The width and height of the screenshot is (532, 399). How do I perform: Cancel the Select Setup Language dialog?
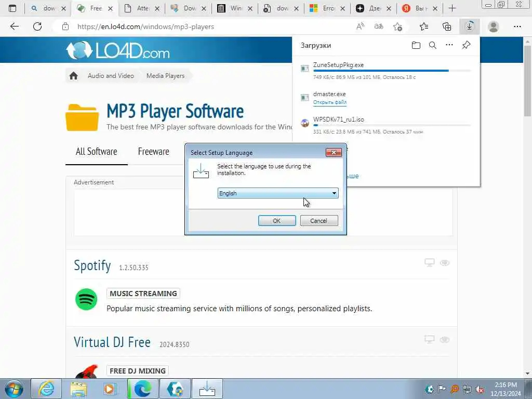(x=319, y=220)
